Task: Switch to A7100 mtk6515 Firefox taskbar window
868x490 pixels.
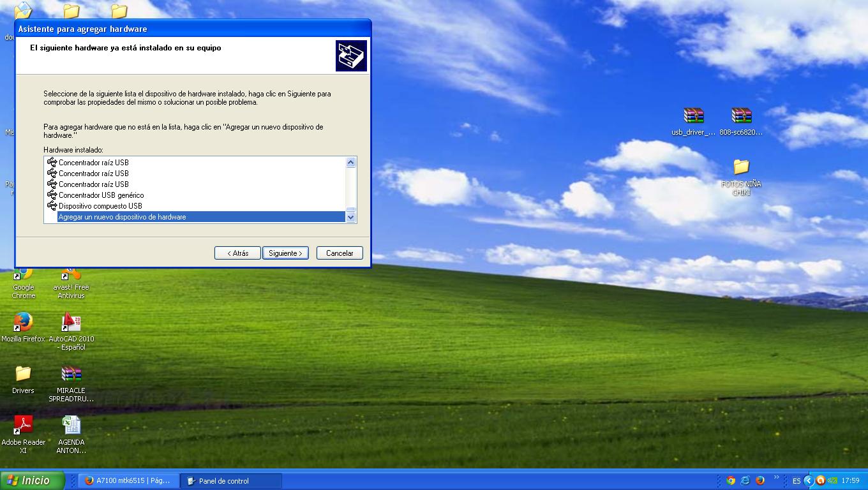Action: tap(129, 480)
